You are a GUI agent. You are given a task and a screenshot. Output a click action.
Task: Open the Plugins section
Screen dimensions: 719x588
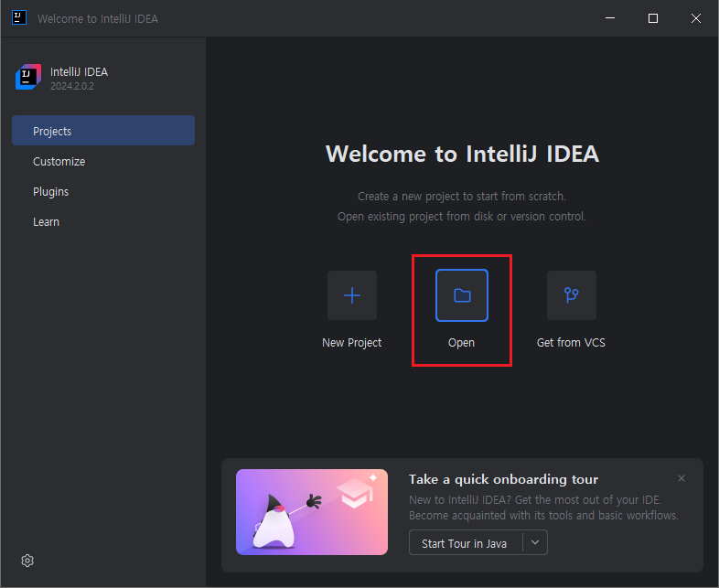51,192
